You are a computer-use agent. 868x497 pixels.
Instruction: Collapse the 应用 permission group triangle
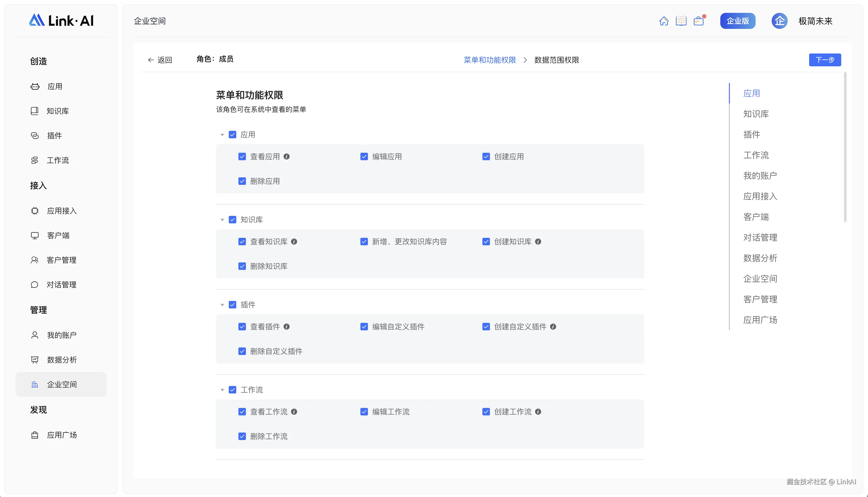[222, 135]
